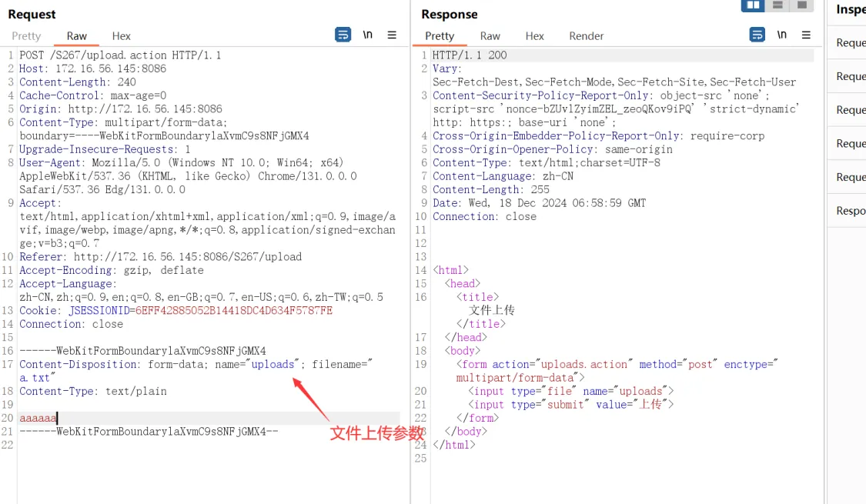866x504 pixels.
Task: Show non-printable characters (\n) in Request panel
Action: coord(368,35)
